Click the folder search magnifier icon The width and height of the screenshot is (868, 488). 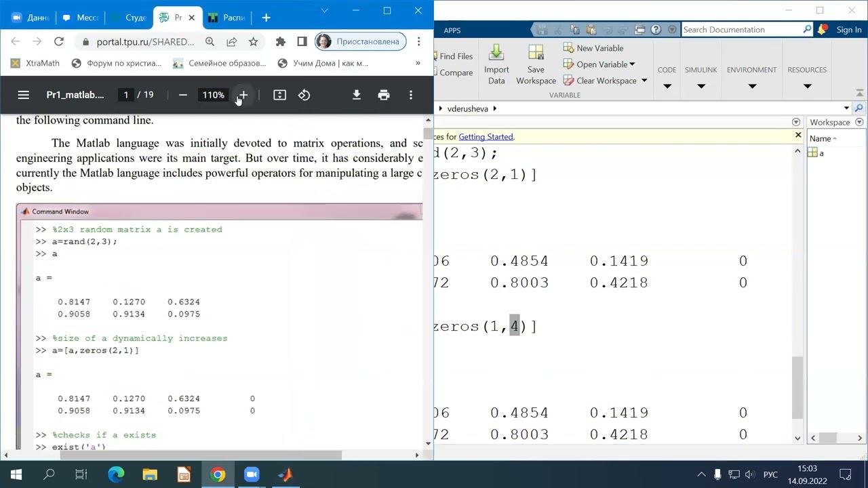[859, 108]
